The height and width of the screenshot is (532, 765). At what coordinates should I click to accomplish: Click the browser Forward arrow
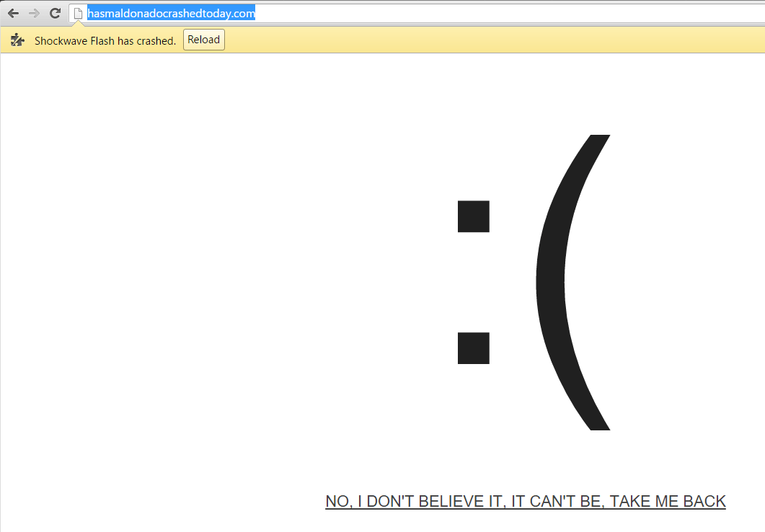pos(34,13)
